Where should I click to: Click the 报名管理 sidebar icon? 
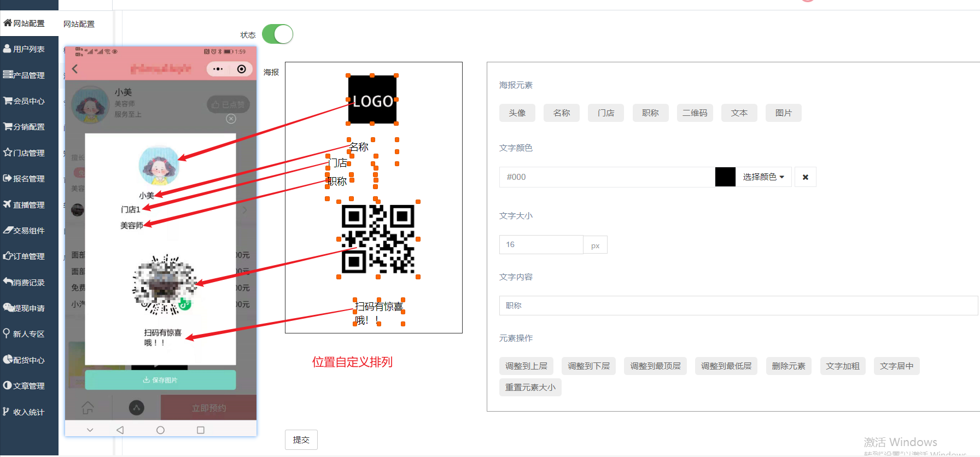tap(7, 178)
